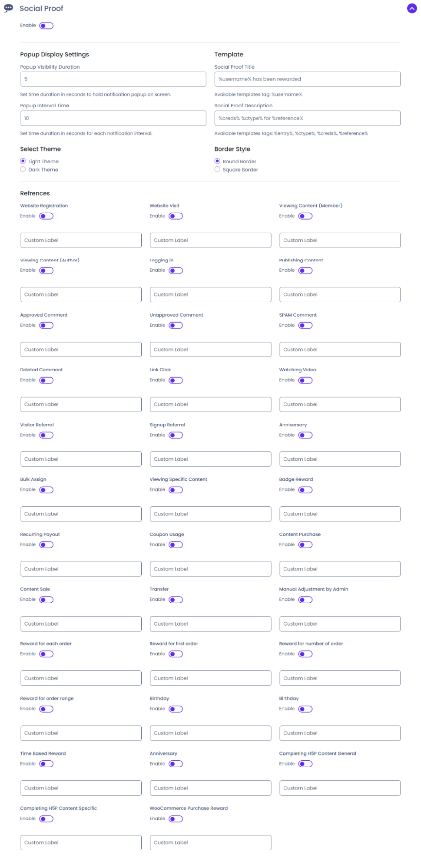
Task: Select the Dark Theme radio option
Action: [x=23, y=170]
